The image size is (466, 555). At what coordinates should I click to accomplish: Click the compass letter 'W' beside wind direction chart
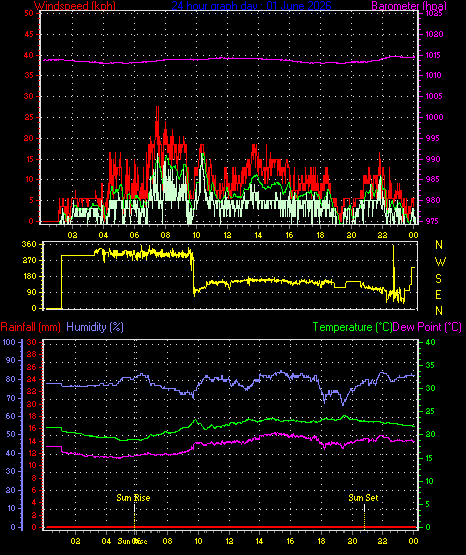click(x=440, y=262)
